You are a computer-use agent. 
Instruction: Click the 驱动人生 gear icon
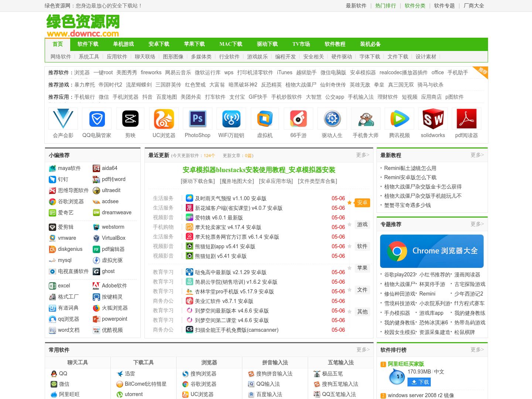pos(332,119)
